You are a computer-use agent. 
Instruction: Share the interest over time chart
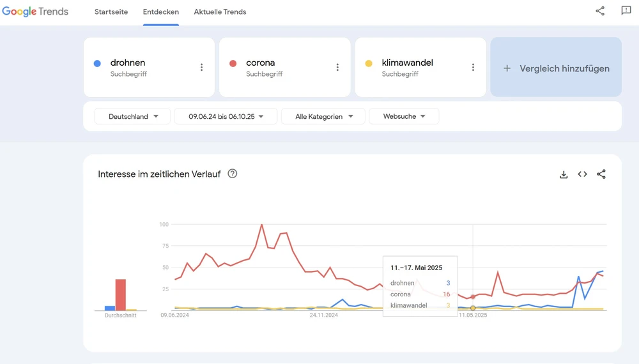(601, 174)
